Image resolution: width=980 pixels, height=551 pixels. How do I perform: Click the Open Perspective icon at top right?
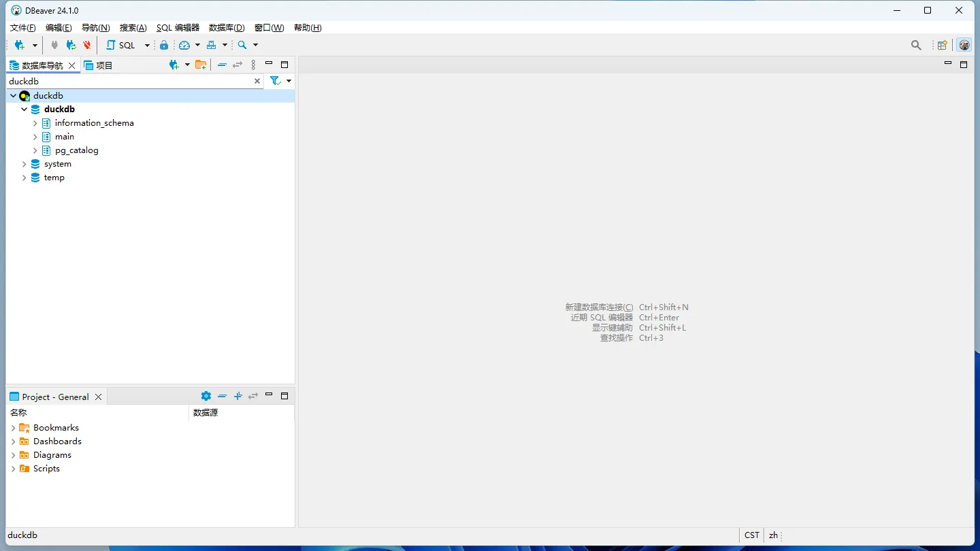(943, 45)
